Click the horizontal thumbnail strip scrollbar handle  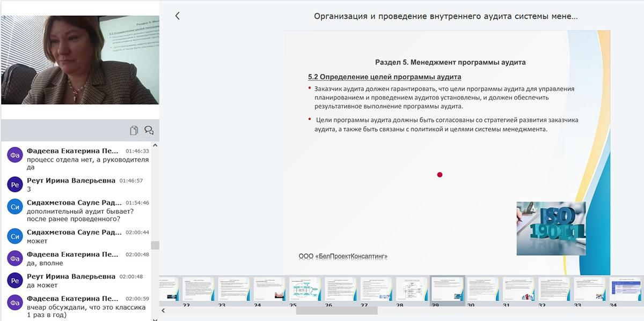(x=336, y=310)
